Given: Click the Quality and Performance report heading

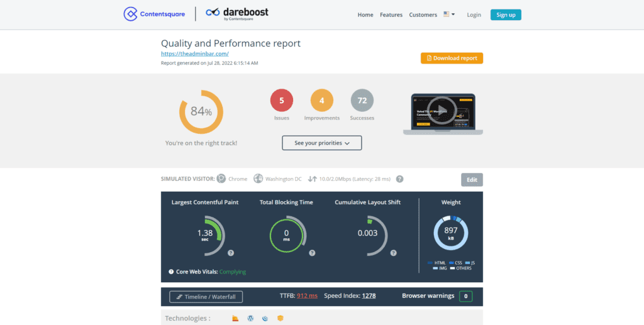Looking at the screenshot, I should (231, 43).
